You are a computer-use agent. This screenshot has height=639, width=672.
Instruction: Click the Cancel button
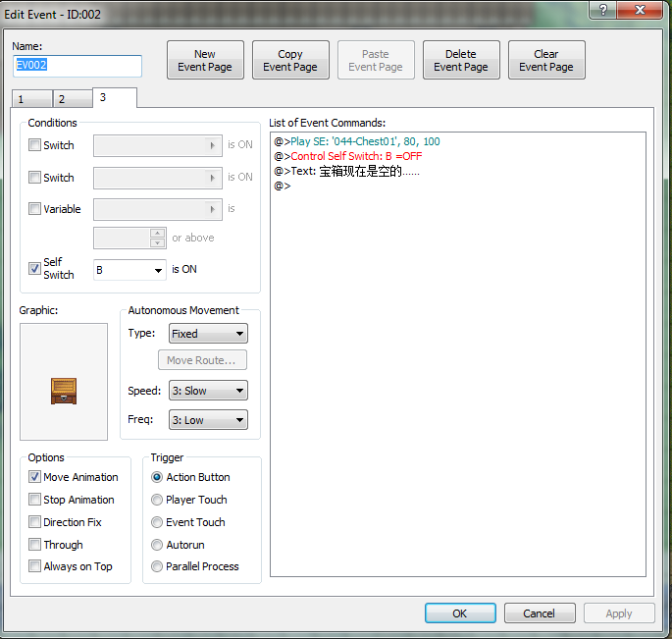(540, 613)
